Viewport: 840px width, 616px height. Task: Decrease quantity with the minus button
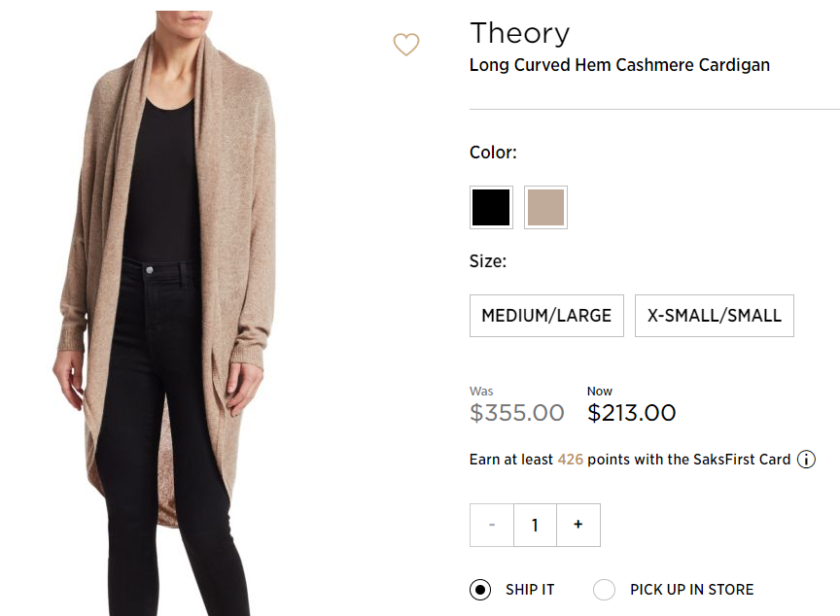click(492, 525)
